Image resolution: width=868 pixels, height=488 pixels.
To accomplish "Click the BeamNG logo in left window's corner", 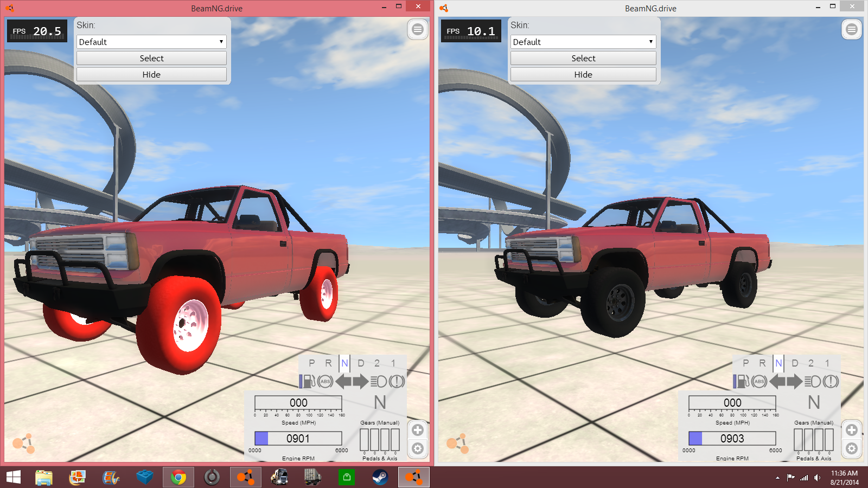I will [23, 443].
